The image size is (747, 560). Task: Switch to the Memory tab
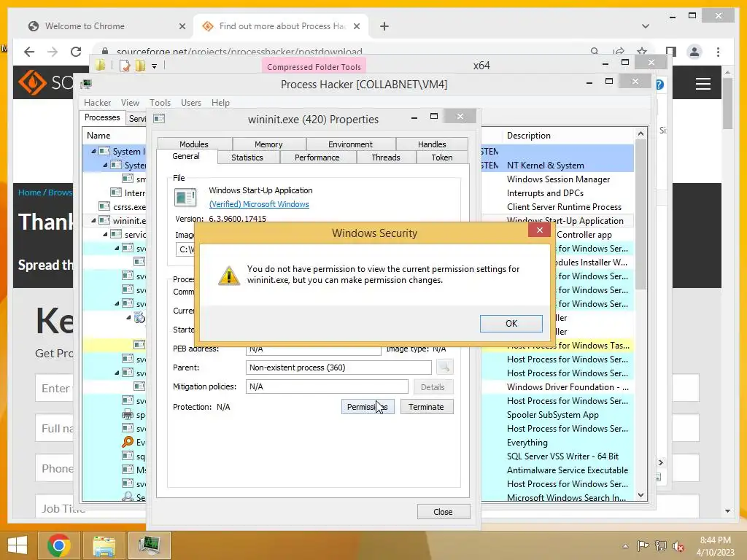(x=268, y=144)
